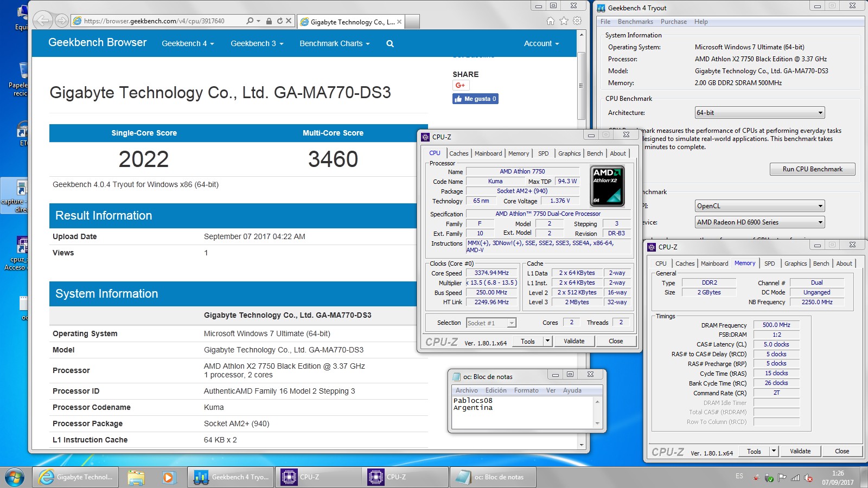Open the browser home icon
This screenshot has height=488, width=868.
tap(551, 21)
